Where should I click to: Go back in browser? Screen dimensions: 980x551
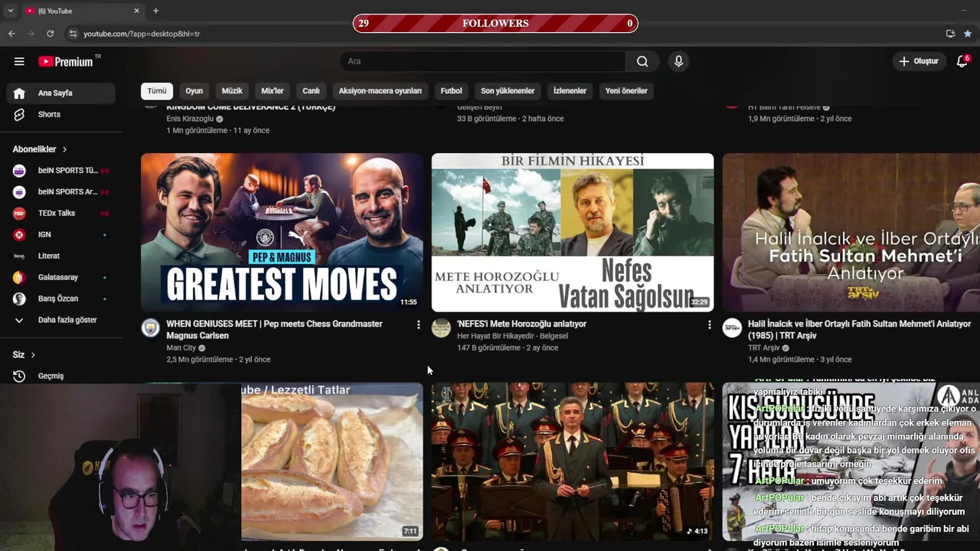pos(11,34)
